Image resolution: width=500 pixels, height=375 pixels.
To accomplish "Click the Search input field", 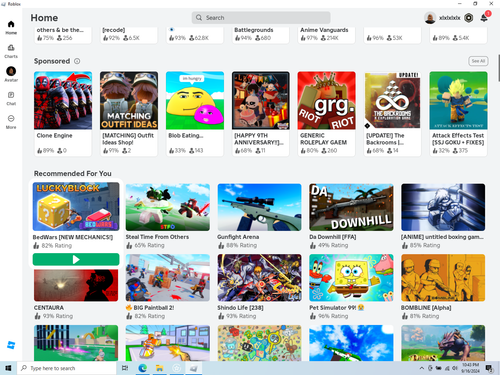I will point(261,18).
